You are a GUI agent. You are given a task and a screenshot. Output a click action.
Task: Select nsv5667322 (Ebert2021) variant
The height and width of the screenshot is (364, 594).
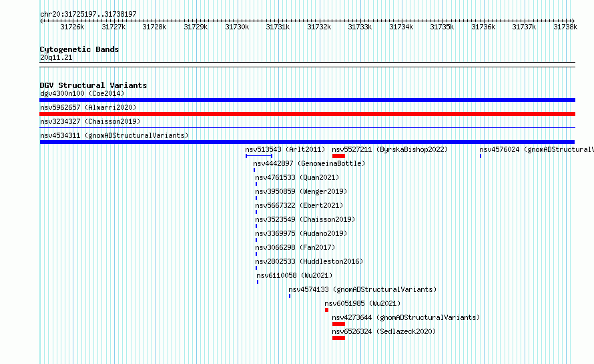[x=299, y=205]
